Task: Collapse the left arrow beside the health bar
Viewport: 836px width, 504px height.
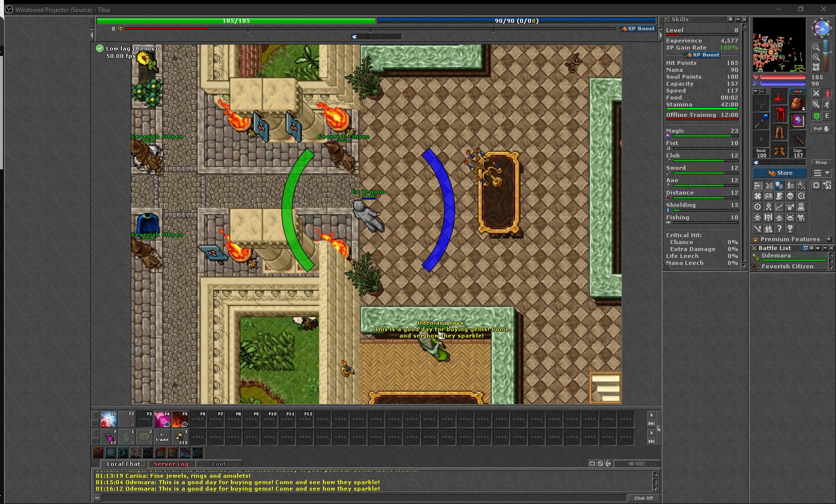Action: pos(92,35)
